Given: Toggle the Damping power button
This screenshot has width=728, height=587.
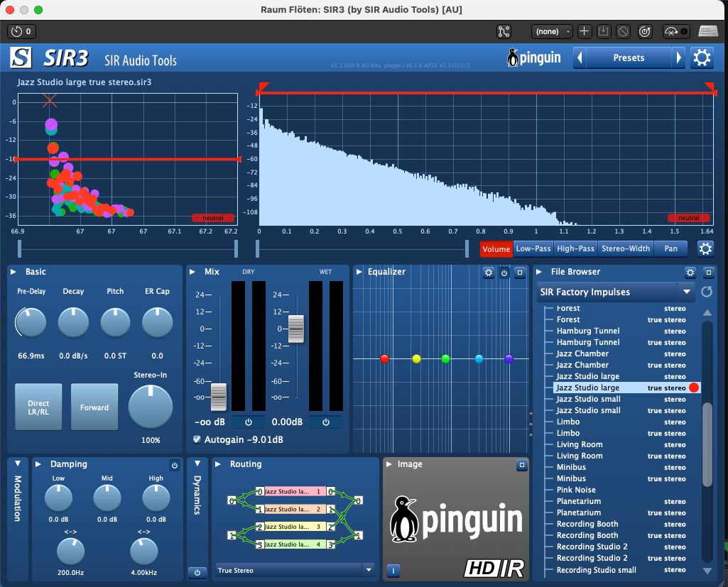Looking at the screenshot, I should (x=175, y=465).
